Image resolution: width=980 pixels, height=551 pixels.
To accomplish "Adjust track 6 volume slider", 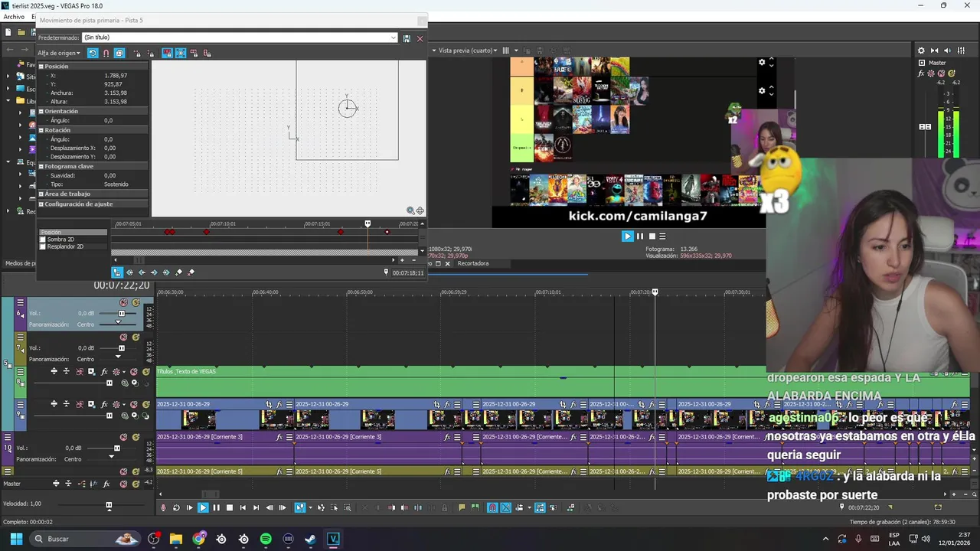I will (x=121, y=314).
